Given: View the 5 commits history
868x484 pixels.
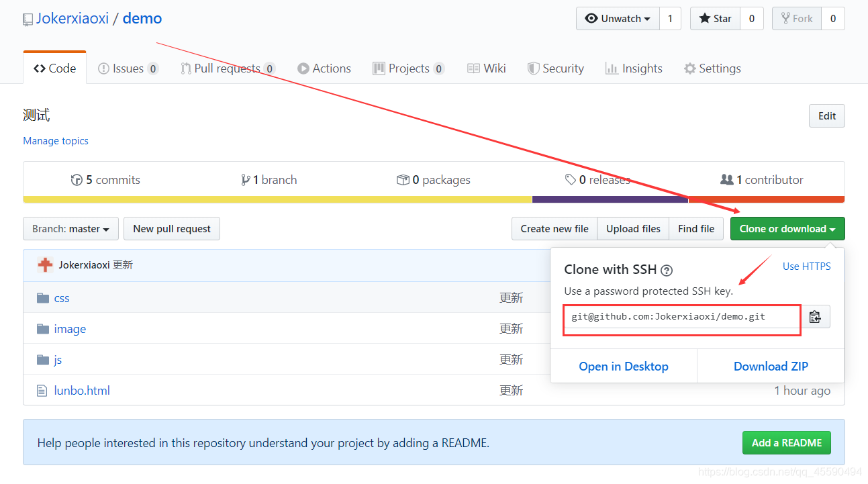Looking at the screenshot, I should click(105, 180).
